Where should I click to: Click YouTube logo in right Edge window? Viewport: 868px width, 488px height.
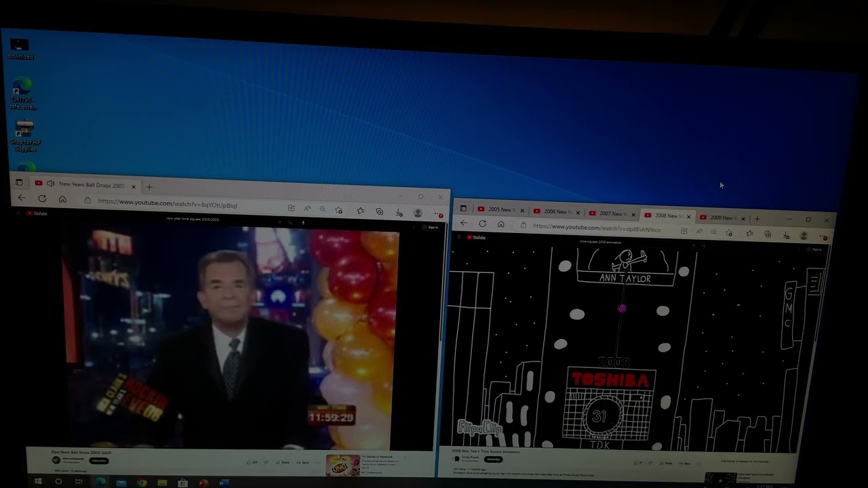click(476, 237)
